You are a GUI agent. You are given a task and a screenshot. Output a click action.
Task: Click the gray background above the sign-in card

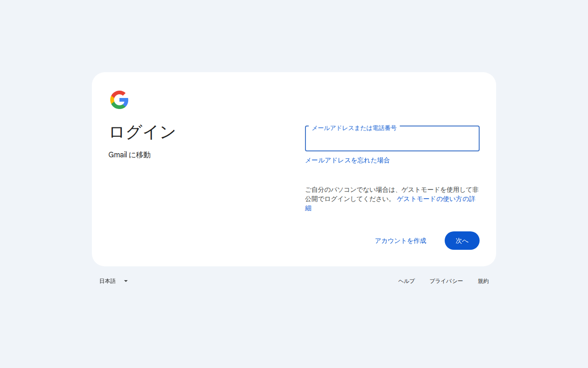tap(294, 37)
